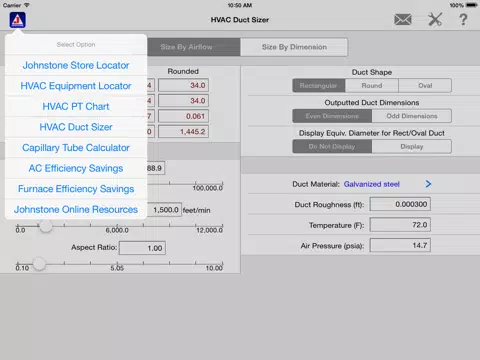
Task: Choose Johnstone Store Locator from the menu
Action: point(76,65)
